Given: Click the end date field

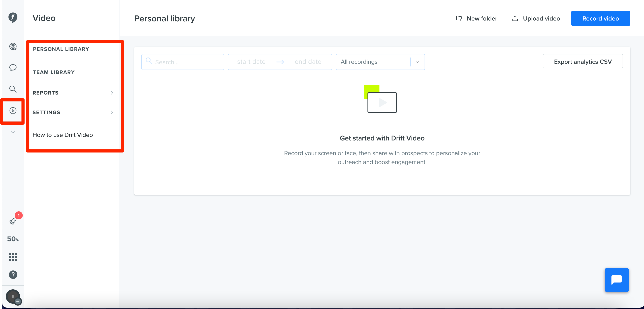Looking at the screenshot, I should click(308, 62).
